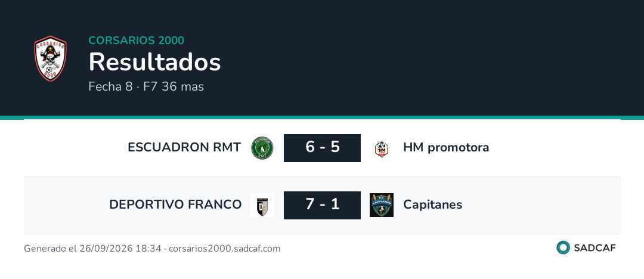Click the Deportivo Franco black-and-white logo

click(262, 205)
